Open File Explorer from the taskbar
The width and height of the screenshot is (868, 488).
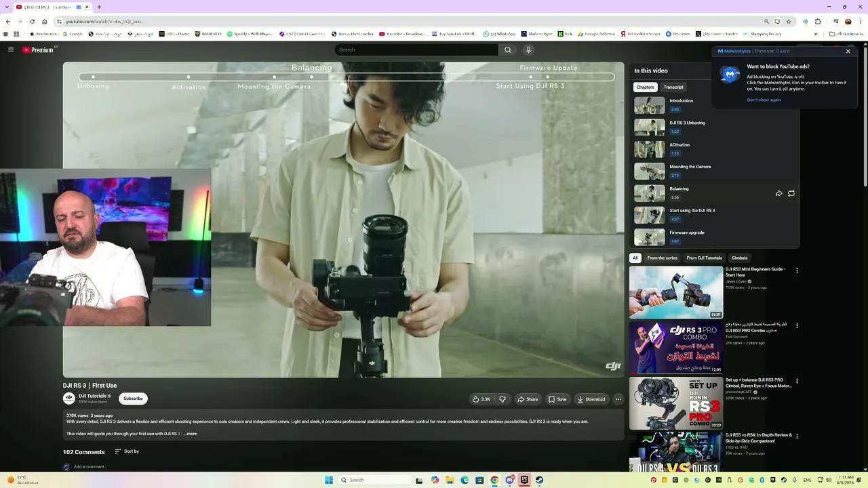450,480
